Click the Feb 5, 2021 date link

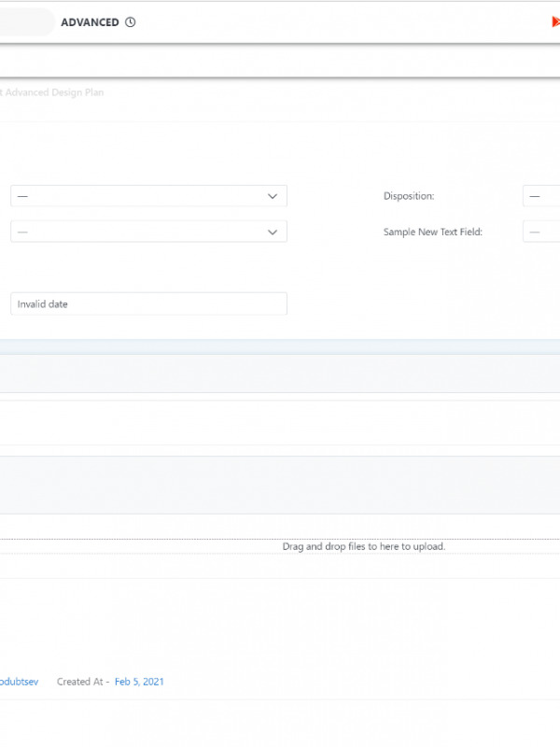139,682
